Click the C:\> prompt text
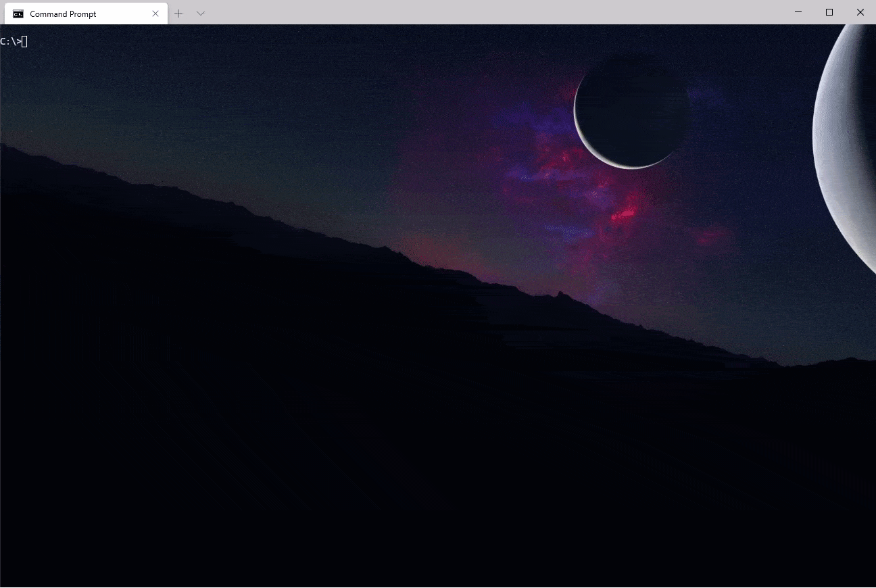876x588 pixels. point(10,41)
